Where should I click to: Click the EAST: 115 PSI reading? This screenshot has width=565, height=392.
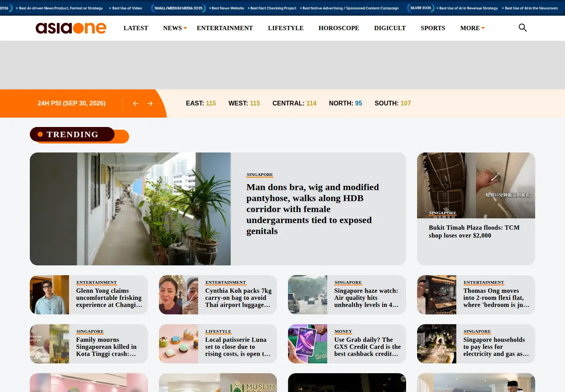pyautogui.click(x=201, y=103)
